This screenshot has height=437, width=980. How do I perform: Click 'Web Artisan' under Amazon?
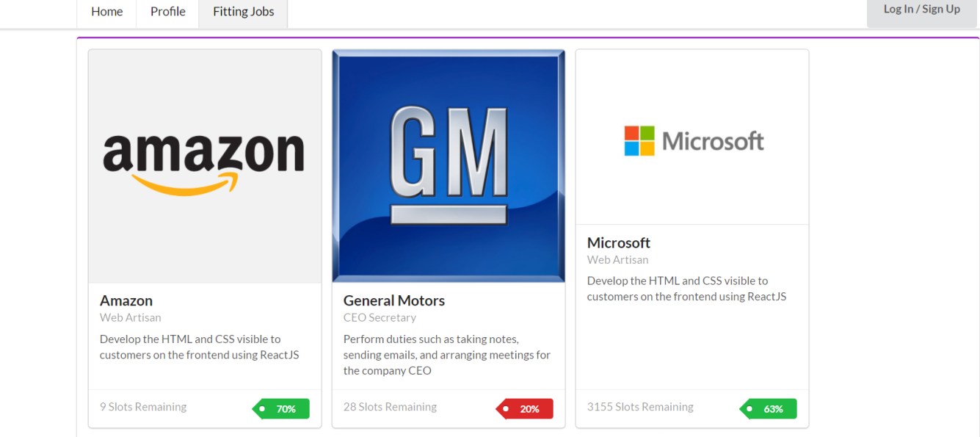pyautogui.click(x=131, y=318)
